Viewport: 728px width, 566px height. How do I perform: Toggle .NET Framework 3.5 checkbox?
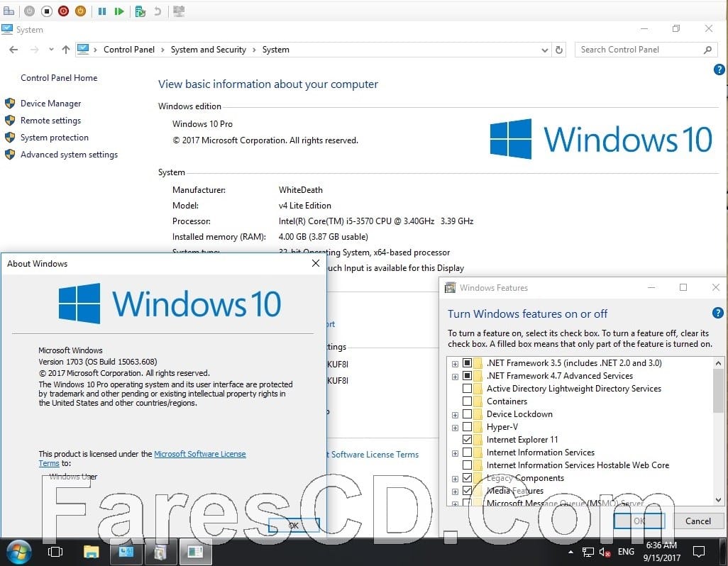(467, 363)
